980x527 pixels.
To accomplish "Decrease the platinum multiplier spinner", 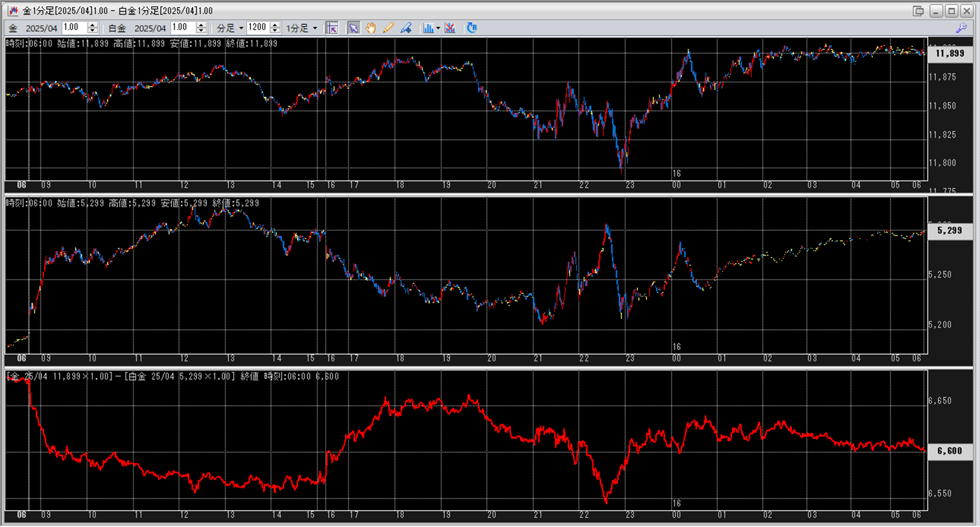I will [201, 31].
